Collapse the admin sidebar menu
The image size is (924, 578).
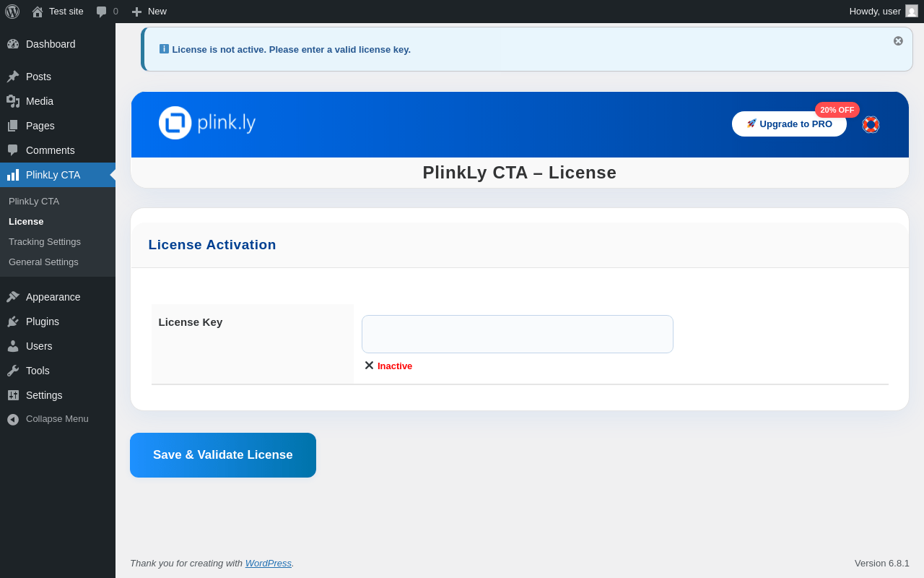click(x=58, y=419)
